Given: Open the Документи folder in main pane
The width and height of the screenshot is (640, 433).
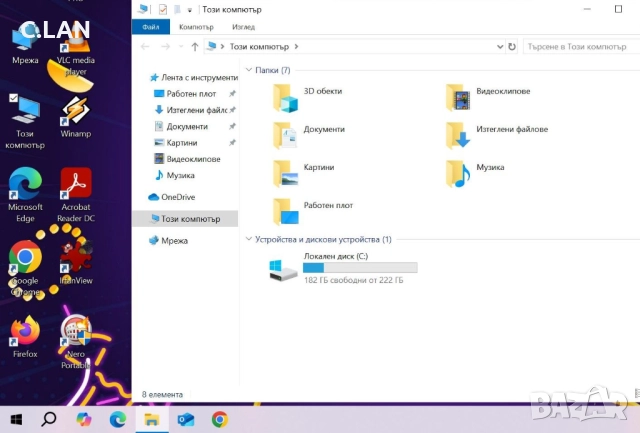Looking at the screenshot, I should (309, 136).
